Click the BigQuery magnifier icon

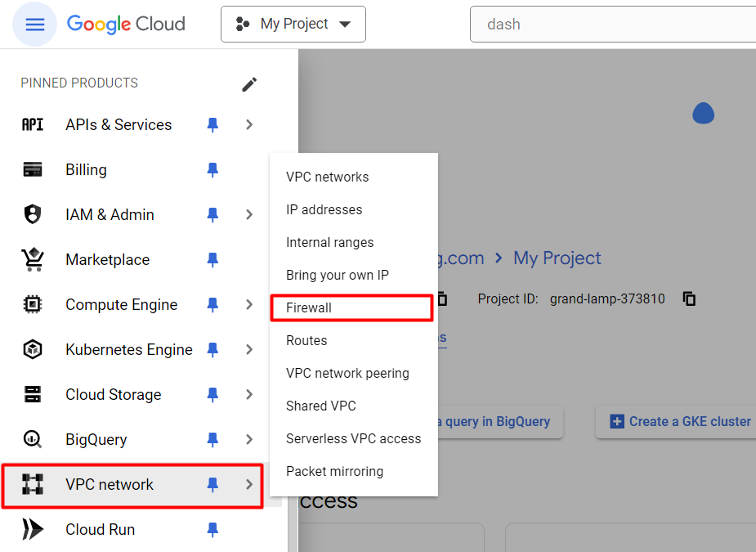[x=33, y=440]
